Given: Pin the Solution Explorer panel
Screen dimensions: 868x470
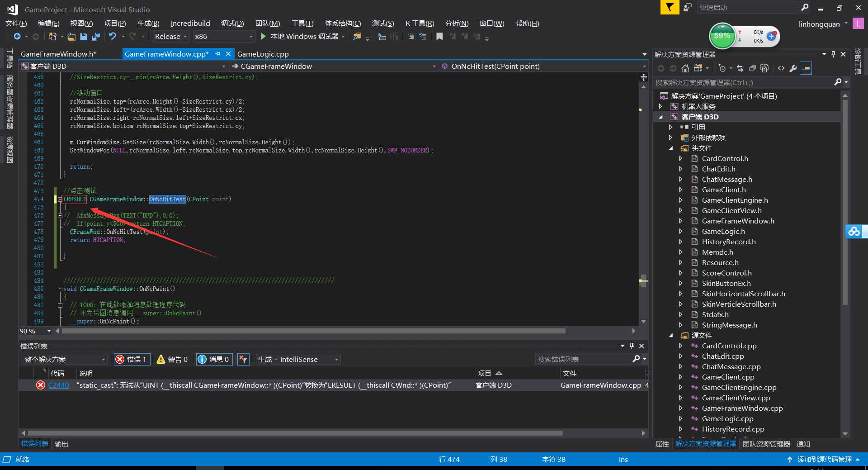Looking at the screenshot, I should tap(834, 54).
